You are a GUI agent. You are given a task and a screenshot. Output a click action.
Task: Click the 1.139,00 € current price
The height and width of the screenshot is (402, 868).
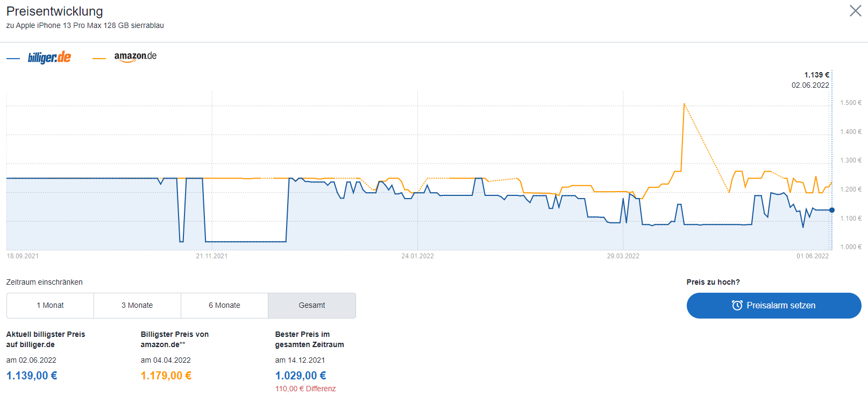point(32,376)
